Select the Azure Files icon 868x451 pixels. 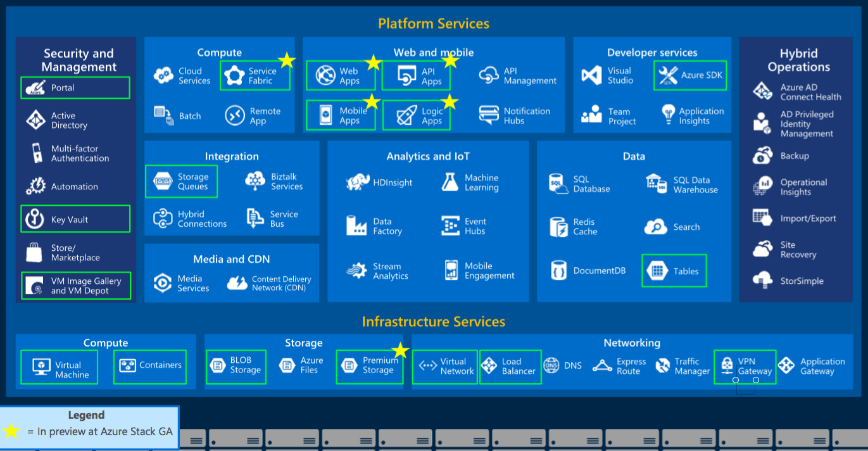(x=288, y=365)
